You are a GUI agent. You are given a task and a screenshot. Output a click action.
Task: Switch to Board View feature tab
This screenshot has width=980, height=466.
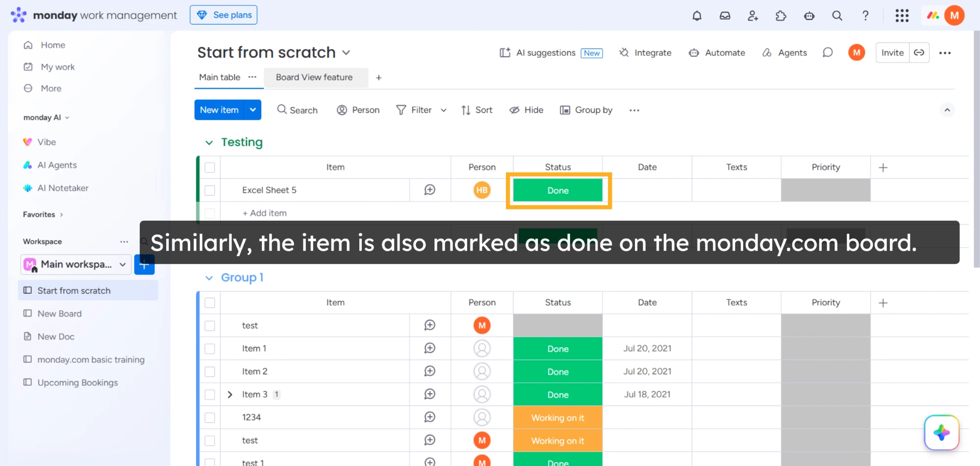coord(314,77)
